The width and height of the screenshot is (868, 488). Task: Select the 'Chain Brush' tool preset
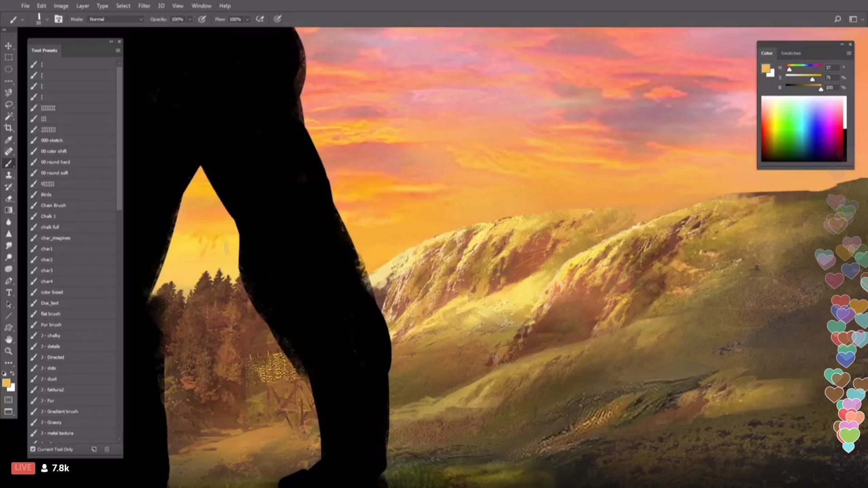(53, 205)
